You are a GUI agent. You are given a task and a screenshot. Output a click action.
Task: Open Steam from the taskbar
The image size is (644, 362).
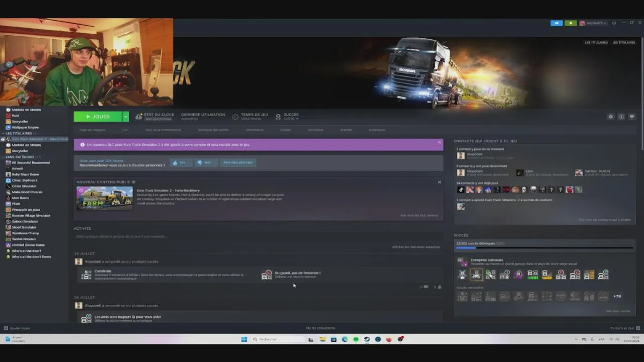[367, 339]
